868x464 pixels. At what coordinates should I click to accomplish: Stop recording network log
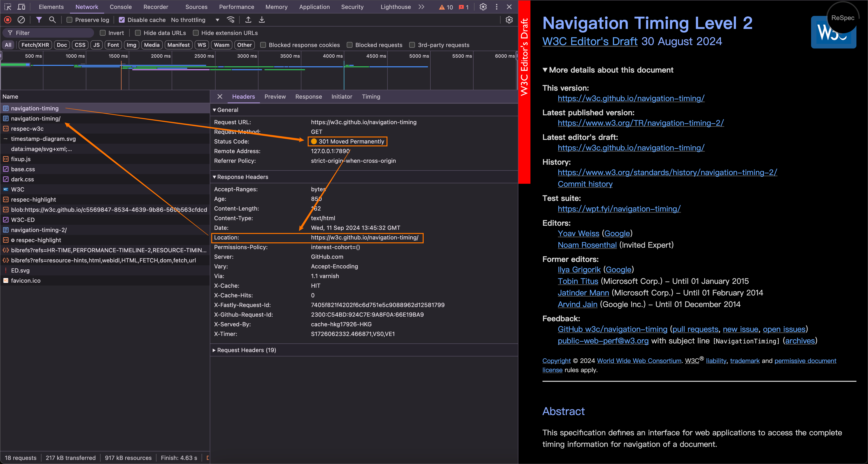tap(8, 20)
